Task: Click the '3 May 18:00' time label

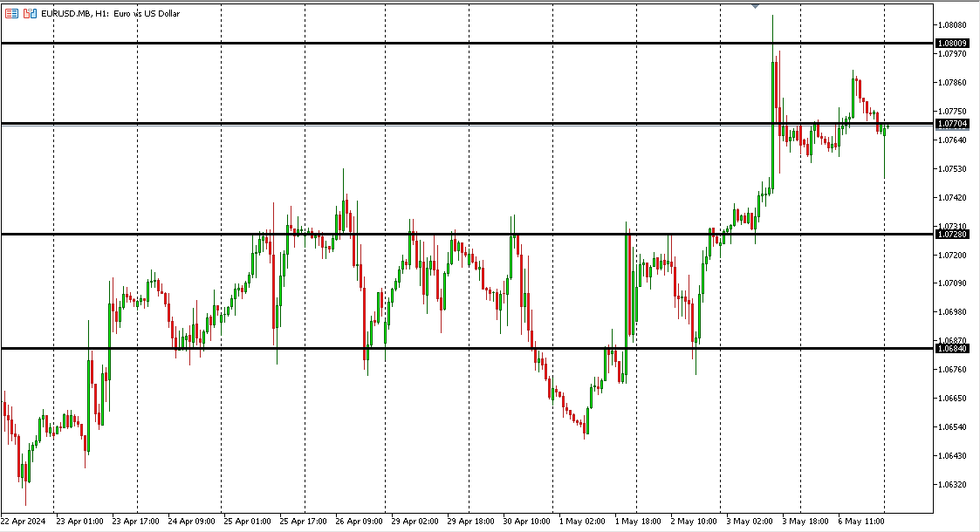Action: 805,522
